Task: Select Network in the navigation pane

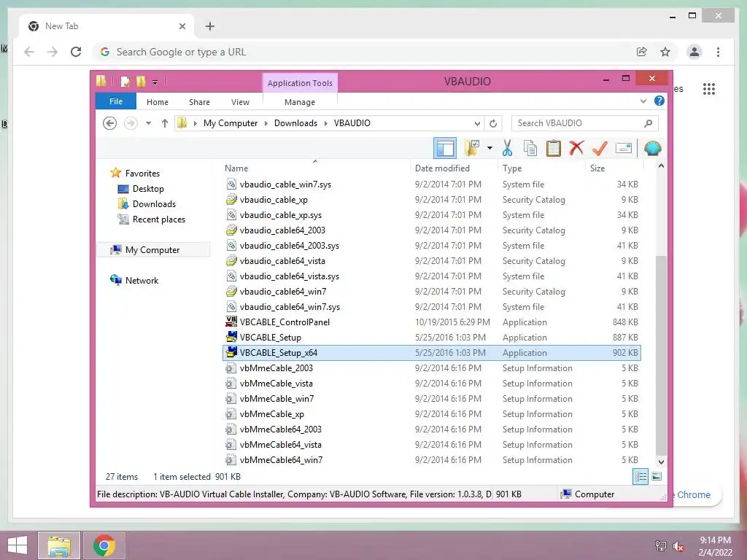Action: coord(142,281)
